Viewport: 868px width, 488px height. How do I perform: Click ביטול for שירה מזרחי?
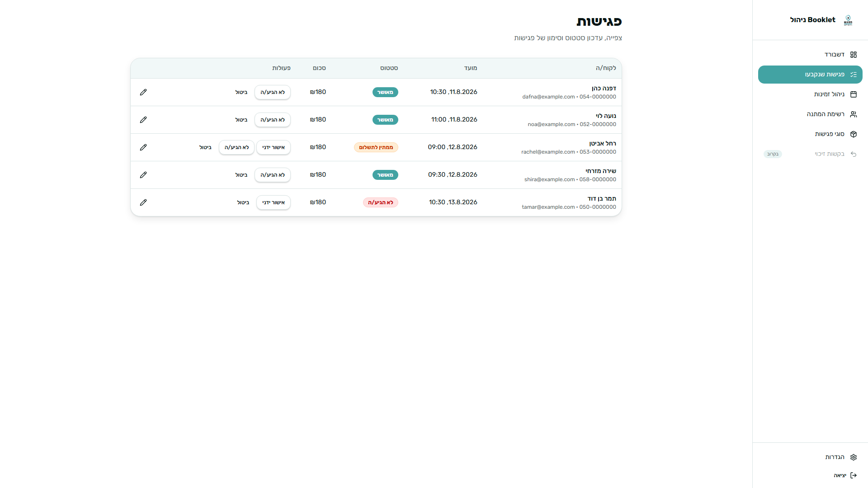241,175
